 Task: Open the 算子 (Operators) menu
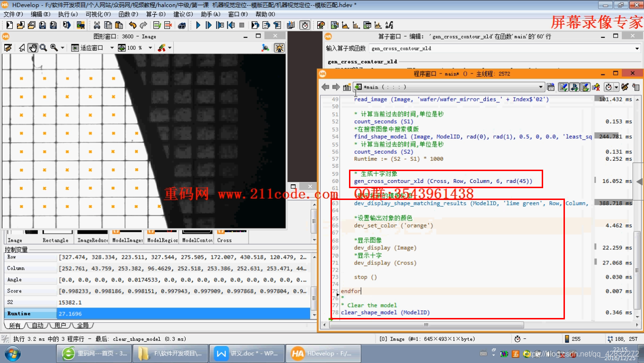click(x=155, y=14)
